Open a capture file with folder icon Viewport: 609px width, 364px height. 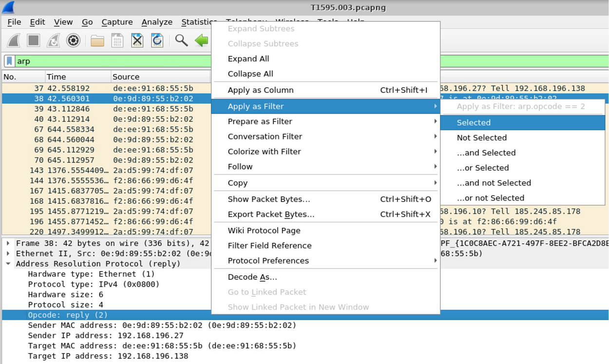point(97,40)
